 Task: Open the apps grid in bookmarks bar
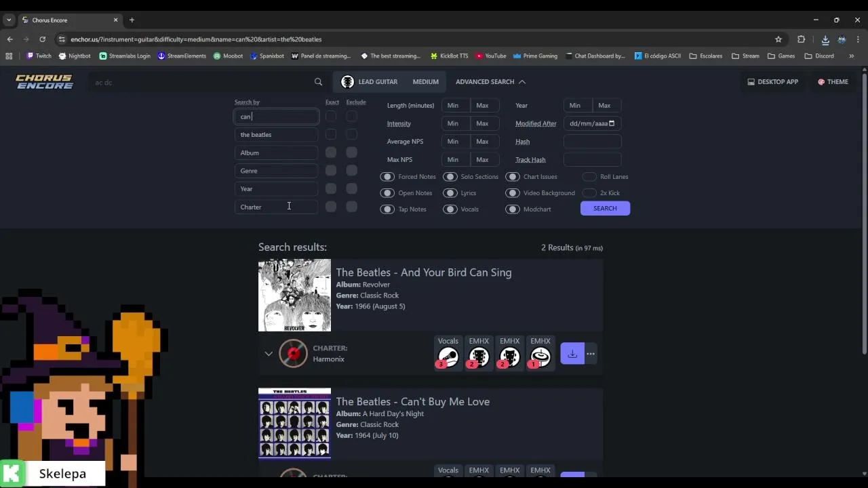tap(9, 56)
